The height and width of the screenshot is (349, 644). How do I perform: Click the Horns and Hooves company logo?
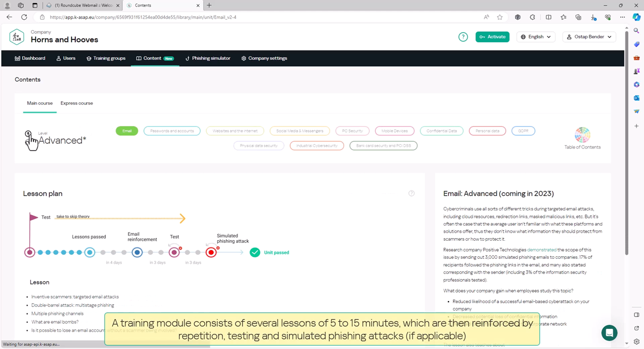click(x=17, y=37)
